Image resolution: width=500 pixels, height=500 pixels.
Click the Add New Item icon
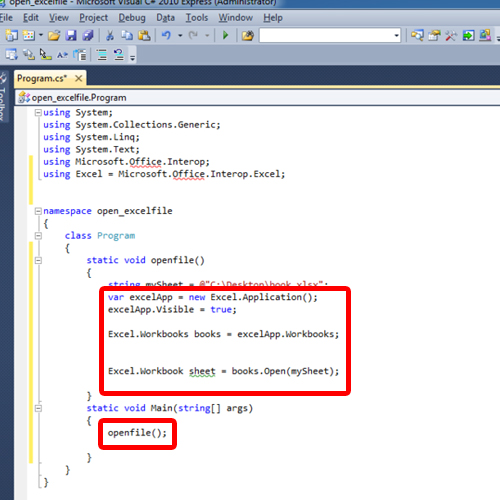pyautogui.click(x=29, y=35)
